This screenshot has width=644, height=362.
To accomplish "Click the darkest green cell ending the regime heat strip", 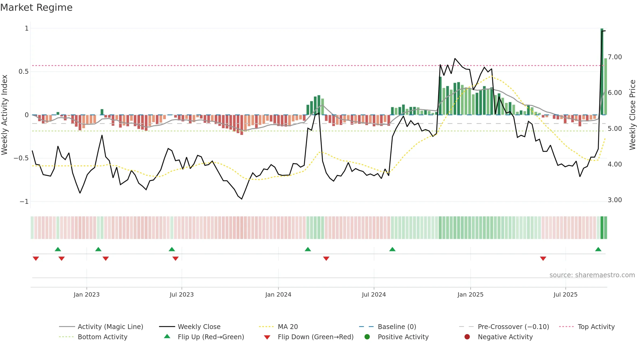I will (x=602, y=228).
